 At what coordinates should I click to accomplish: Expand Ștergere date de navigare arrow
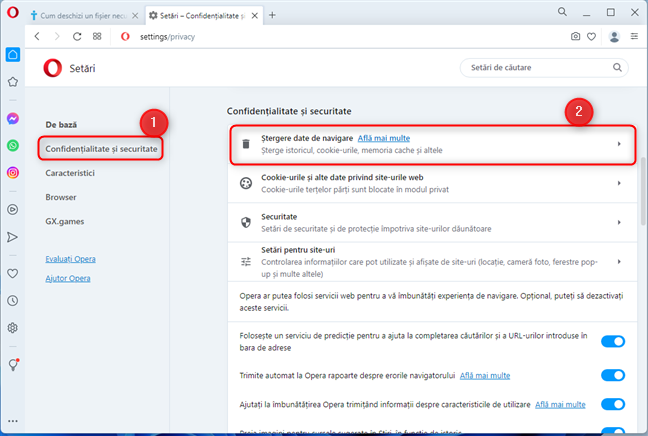pos(619,144)
